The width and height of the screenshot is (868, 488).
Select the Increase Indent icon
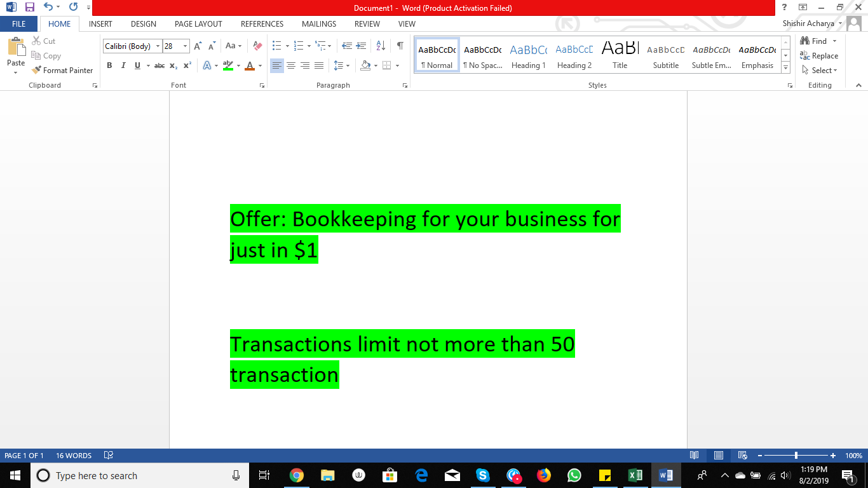pos(361,45)
